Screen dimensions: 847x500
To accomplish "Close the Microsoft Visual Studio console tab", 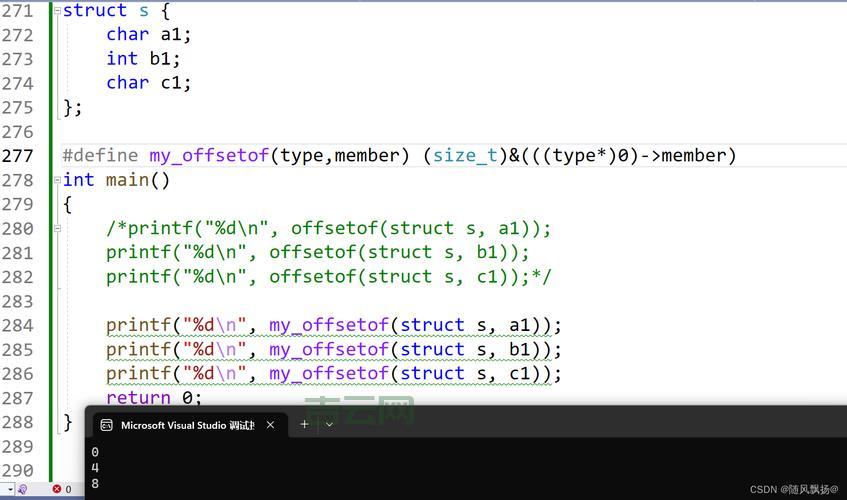I will (x=270, y=425).
